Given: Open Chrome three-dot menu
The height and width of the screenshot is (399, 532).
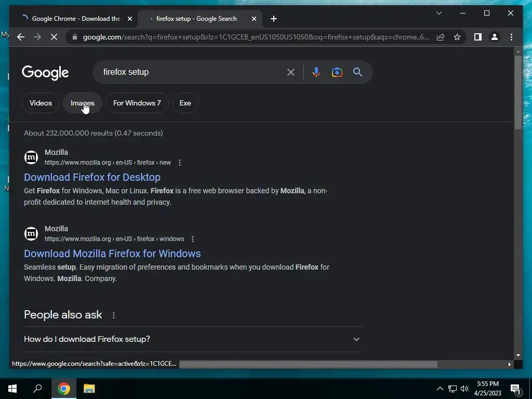Looking at the screenshot, I should [511, 37].
